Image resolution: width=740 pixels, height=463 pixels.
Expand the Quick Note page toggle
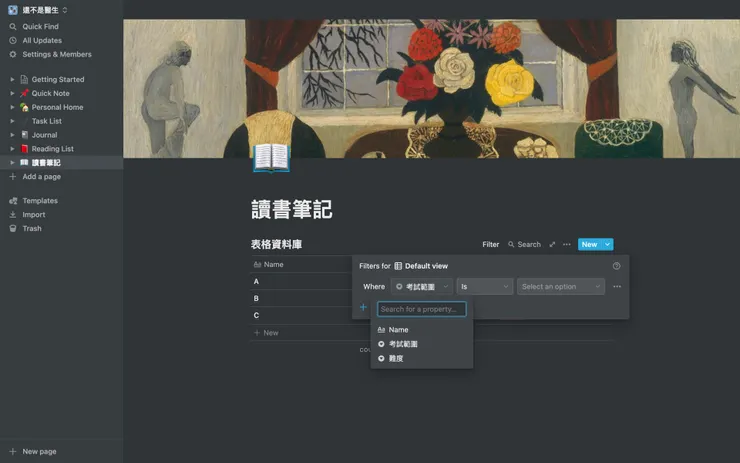coord(12,93)
